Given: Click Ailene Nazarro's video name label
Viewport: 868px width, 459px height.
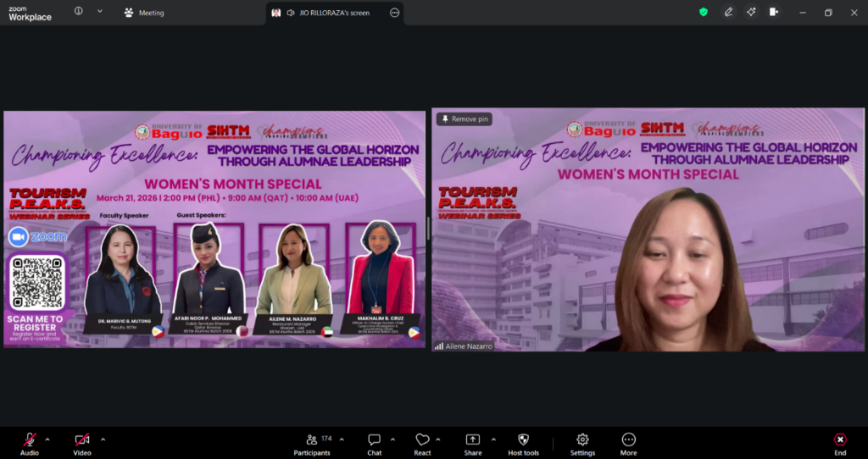Looking at the screenshot, I should tap(469, 346).
